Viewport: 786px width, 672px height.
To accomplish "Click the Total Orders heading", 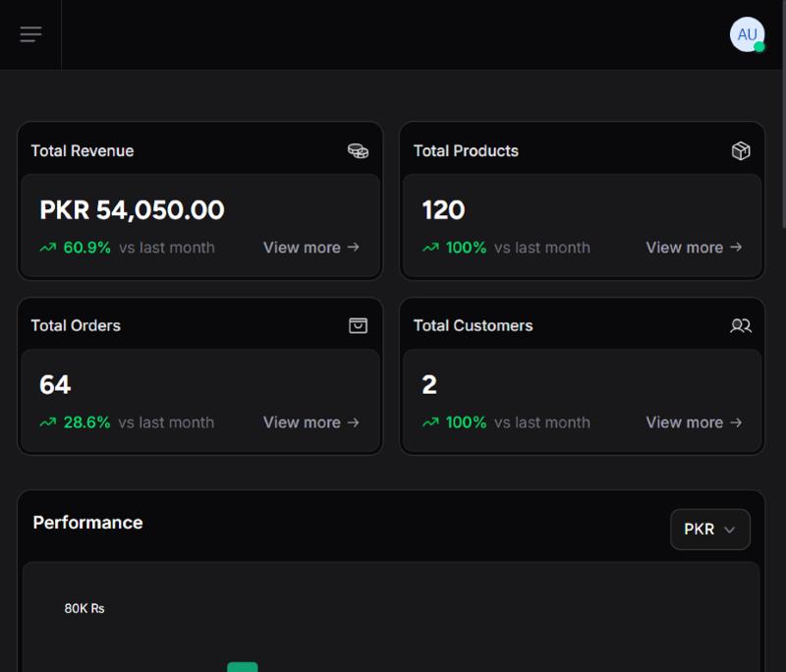I will 76,326.
